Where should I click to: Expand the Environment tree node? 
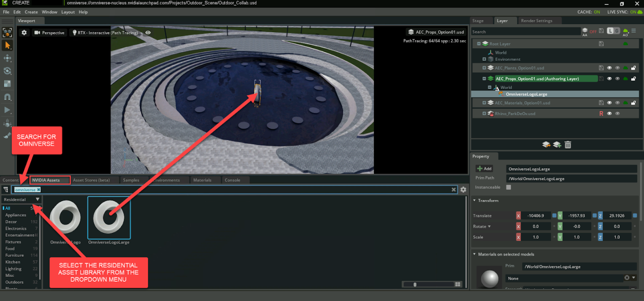tap(484, 59)
